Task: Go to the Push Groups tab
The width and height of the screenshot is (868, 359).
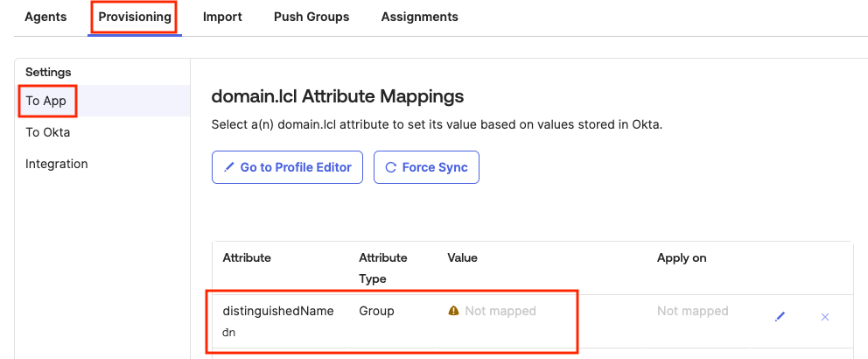Action: [x=311, y=17]
